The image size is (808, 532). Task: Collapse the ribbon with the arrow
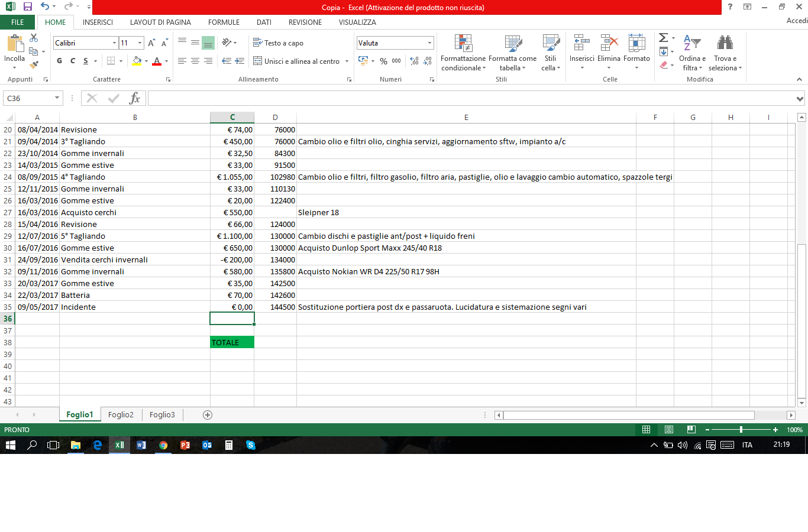point(799,79)
